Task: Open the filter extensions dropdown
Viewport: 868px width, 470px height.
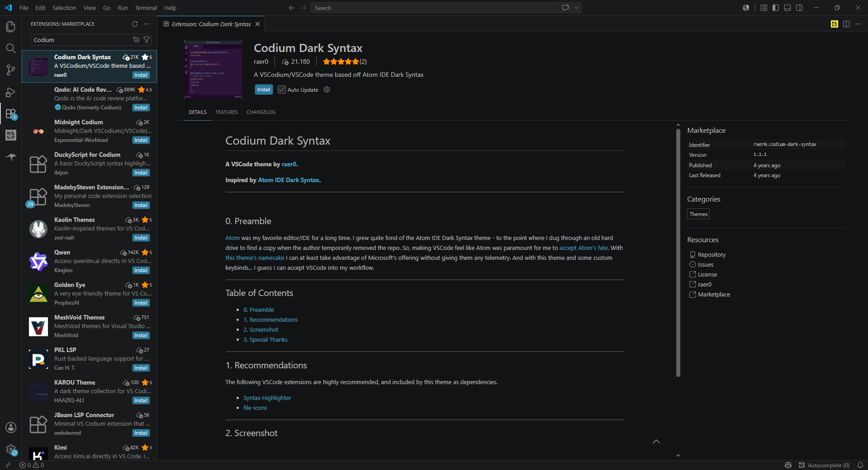Action: 147,40
